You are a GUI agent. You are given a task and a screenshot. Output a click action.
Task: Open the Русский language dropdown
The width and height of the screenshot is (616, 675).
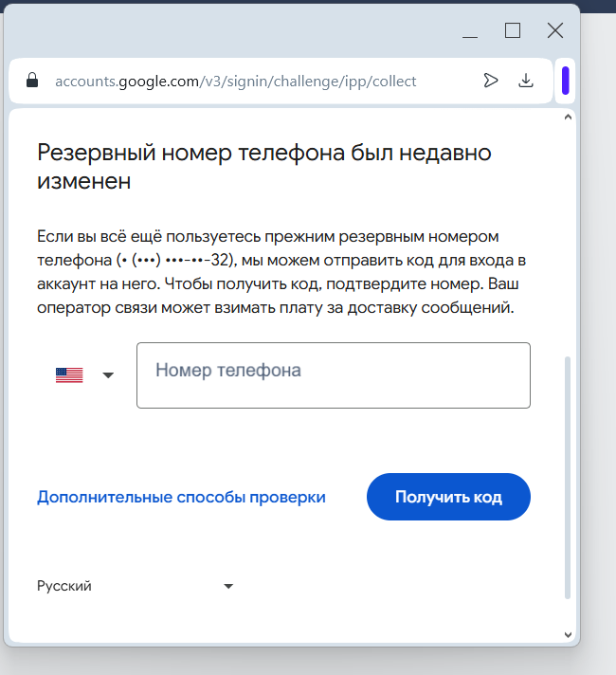point(136,586)
